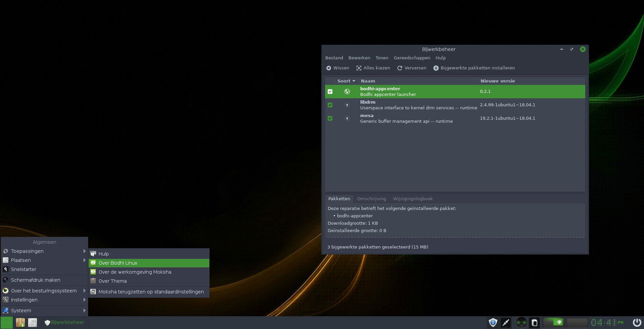Select Over Thema menu entry

tap(149, 281)
